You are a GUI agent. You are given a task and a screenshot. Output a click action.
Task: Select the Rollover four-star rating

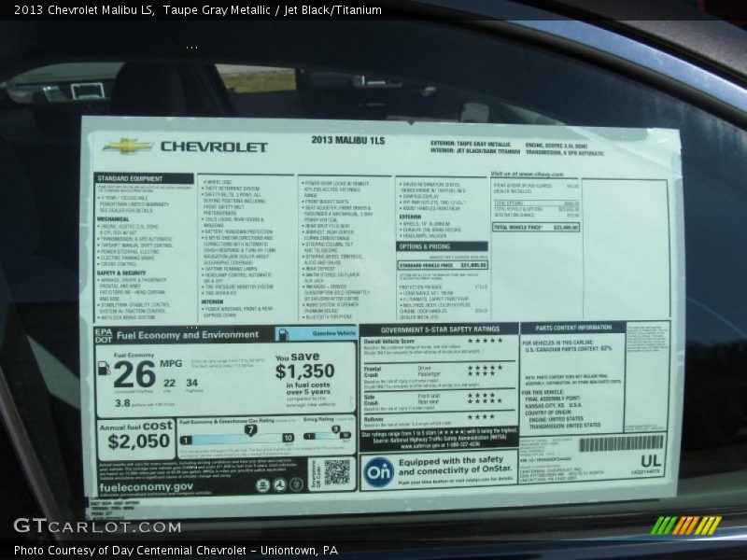(481, 414)
